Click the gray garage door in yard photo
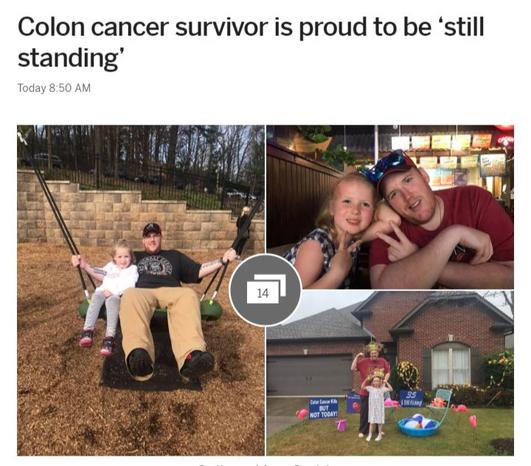531x466 pixels. click(310, 374)
